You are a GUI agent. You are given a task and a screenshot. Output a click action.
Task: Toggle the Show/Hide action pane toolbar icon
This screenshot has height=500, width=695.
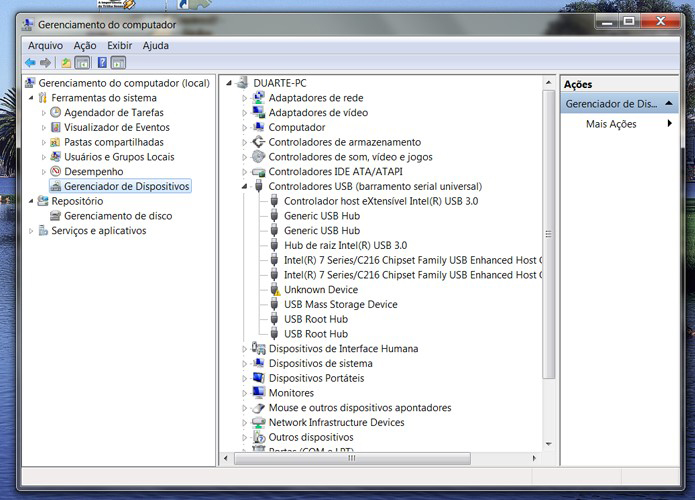click(118, 63)
